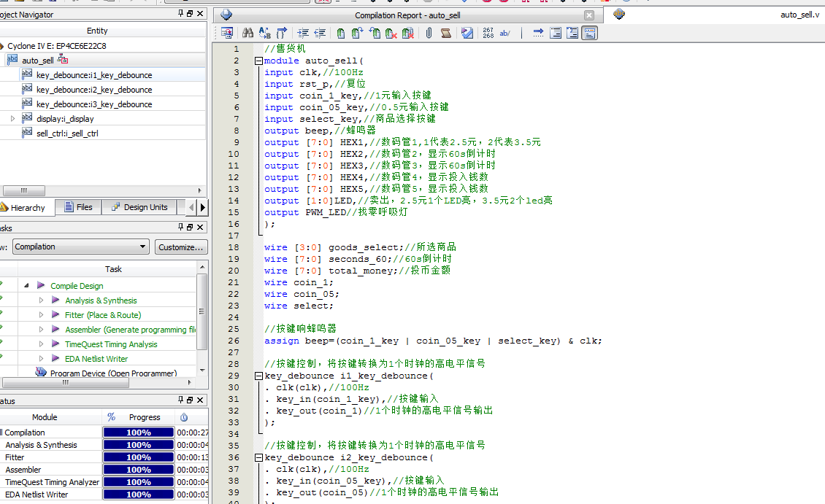Click the clock icon in Status header
825x504 pixels.
click(184, 416)
